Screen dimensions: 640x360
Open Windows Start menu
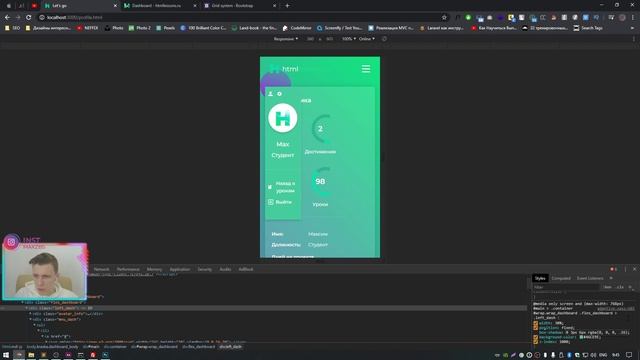6,355
